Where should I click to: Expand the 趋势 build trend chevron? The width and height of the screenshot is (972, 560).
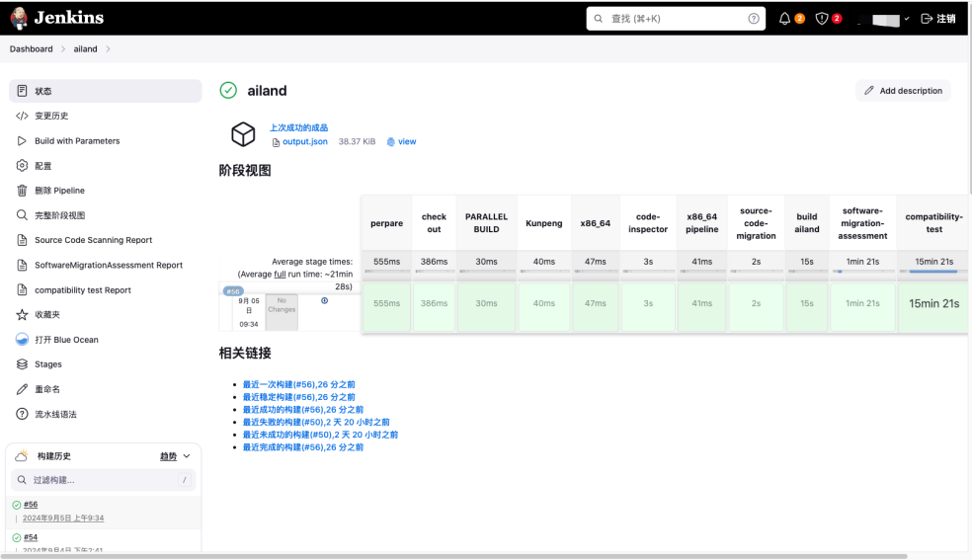(x=187, y=456)
